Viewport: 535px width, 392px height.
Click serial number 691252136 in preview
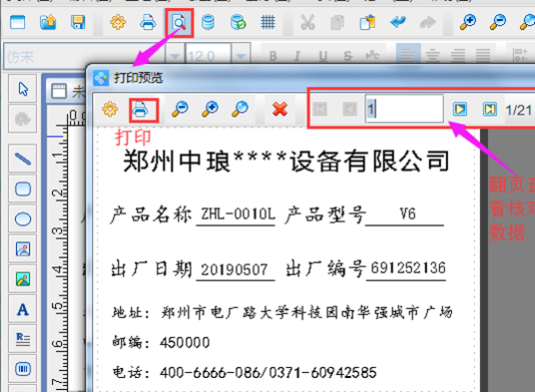(408, 268)
